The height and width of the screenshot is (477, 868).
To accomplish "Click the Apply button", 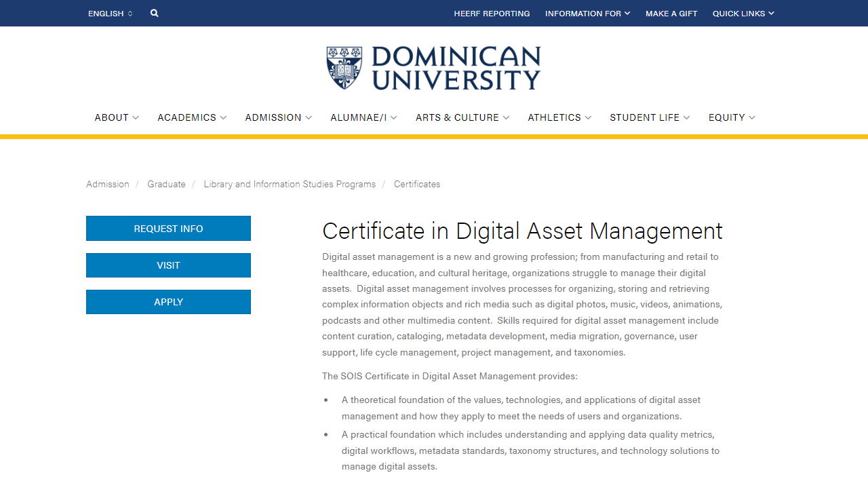I will coord(168,302).
